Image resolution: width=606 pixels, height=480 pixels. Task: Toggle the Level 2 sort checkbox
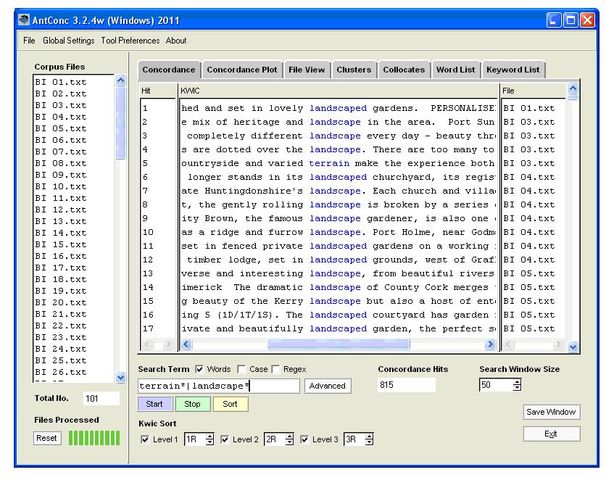pyautogui.click(x=224, y=439)
